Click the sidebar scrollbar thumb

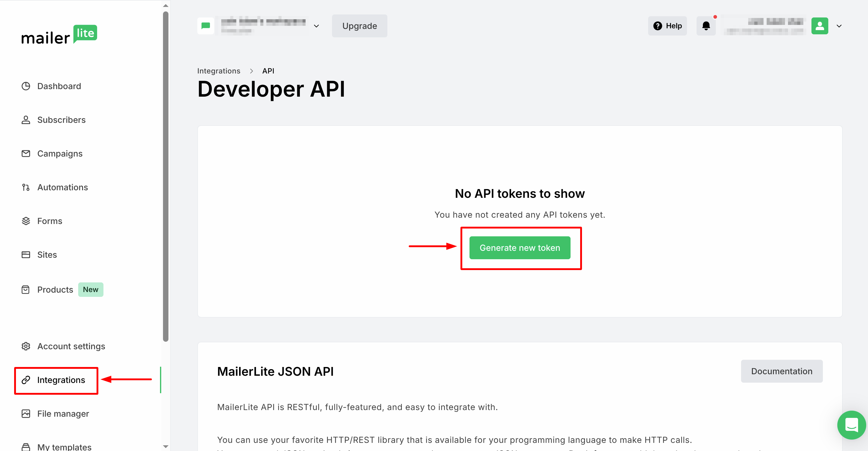click(165, 177)
